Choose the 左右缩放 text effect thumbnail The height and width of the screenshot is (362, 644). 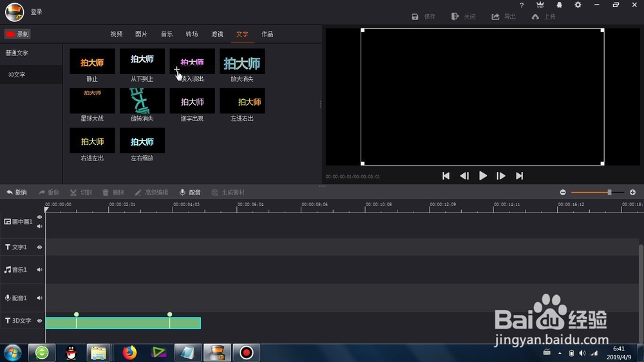pyautogui.click(x=142, y=140)
